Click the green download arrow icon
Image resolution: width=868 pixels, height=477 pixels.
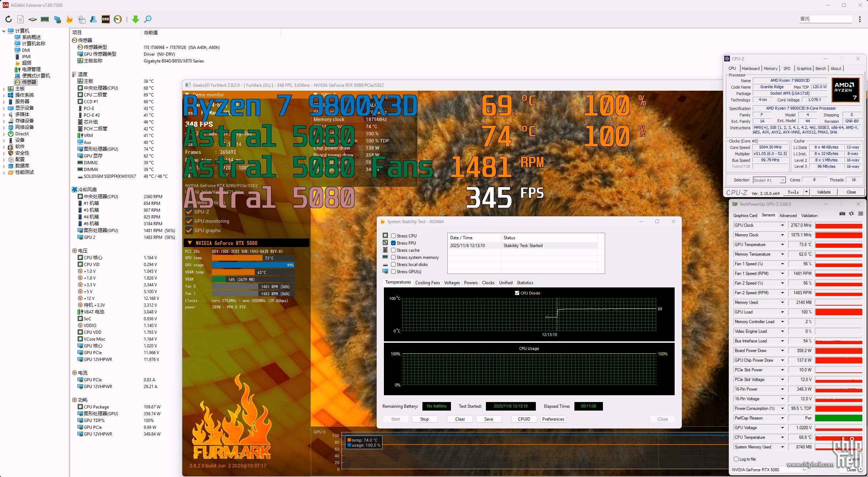pos(135,19)
